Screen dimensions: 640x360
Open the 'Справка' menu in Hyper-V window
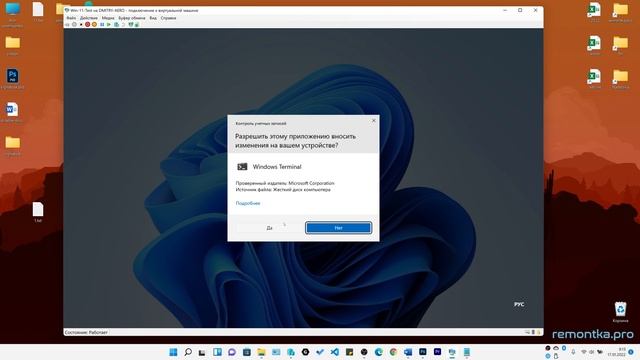(x=168, y=18)
